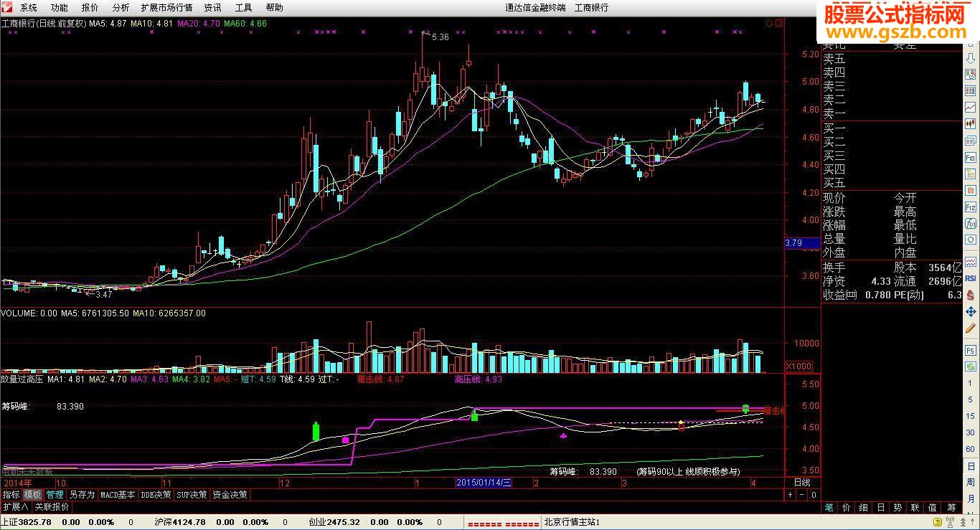Image resolution: width=980 pixels, height=530 pixels.
Task: Open the news window icon in sidebar
Action: point(971,140)
